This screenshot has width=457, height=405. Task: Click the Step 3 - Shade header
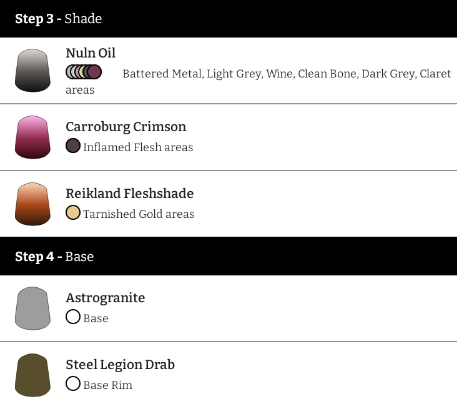[228, 18]
